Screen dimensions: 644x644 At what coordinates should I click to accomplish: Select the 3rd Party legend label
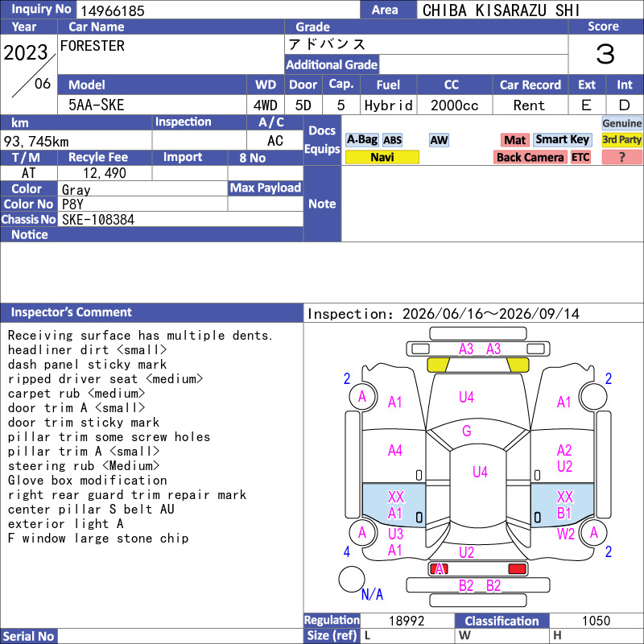pyautogui.click(x=621, y=140)
